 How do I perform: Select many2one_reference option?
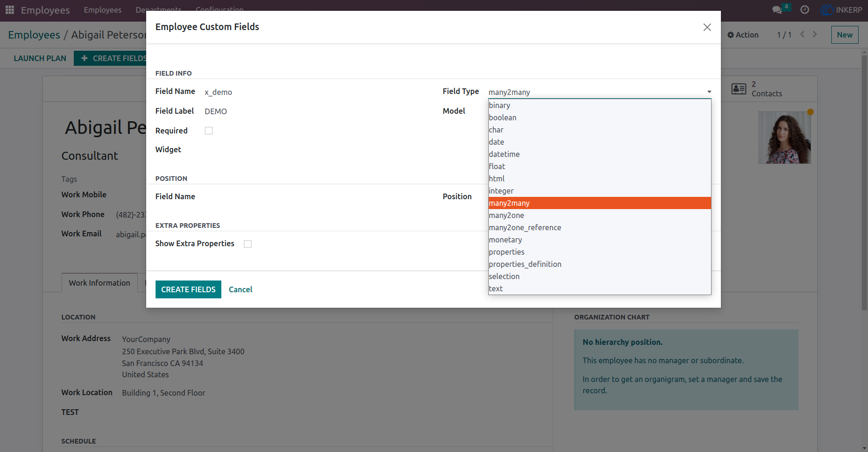pos(600,227)
